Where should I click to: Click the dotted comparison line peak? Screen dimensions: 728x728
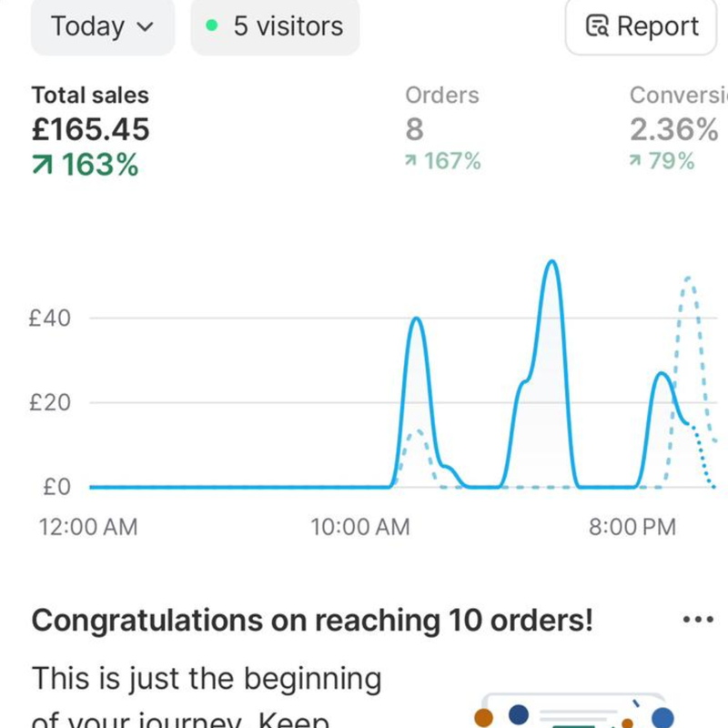coord(689,280)
